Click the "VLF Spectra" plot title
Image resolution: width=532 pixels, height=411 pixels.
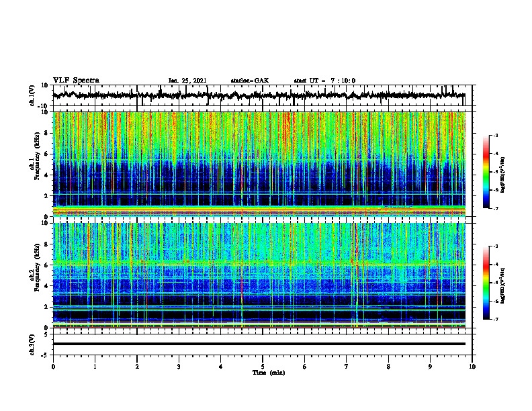click(76, 81)
